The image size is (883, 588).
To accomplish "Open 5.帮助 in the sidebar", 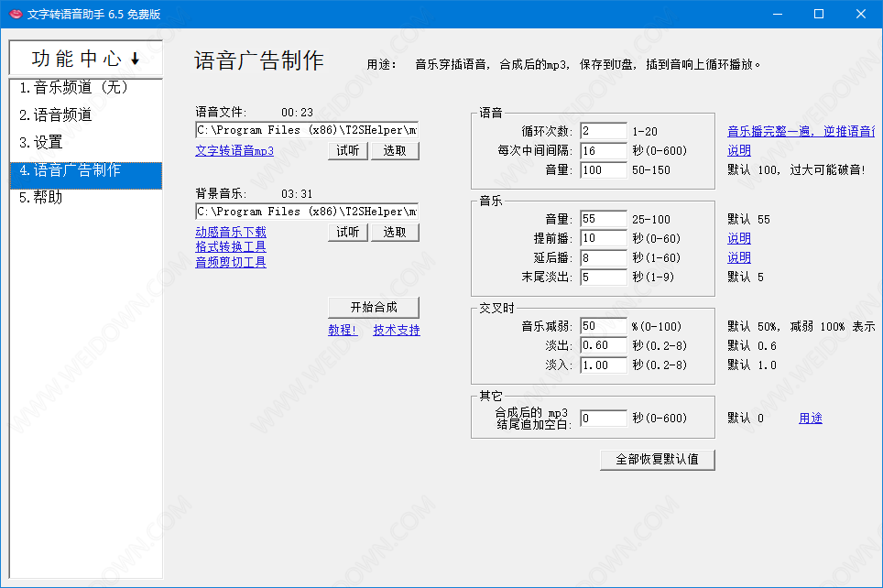I will [x=41, y=197].
